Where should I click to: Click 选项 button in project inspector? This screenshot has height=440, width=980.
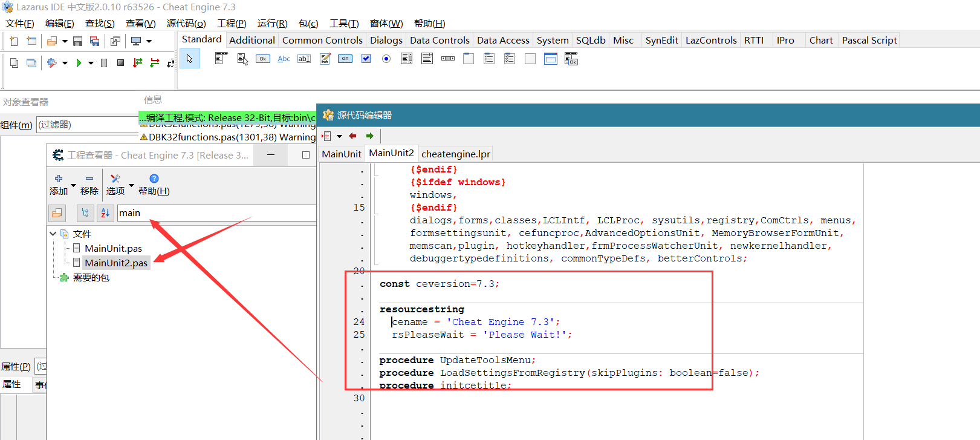[x=115, y=185]
